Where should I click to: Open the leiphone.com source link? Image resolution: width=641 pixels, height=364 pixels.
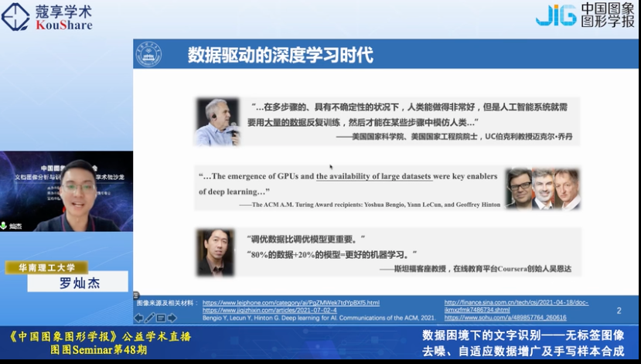click(291, 303)
